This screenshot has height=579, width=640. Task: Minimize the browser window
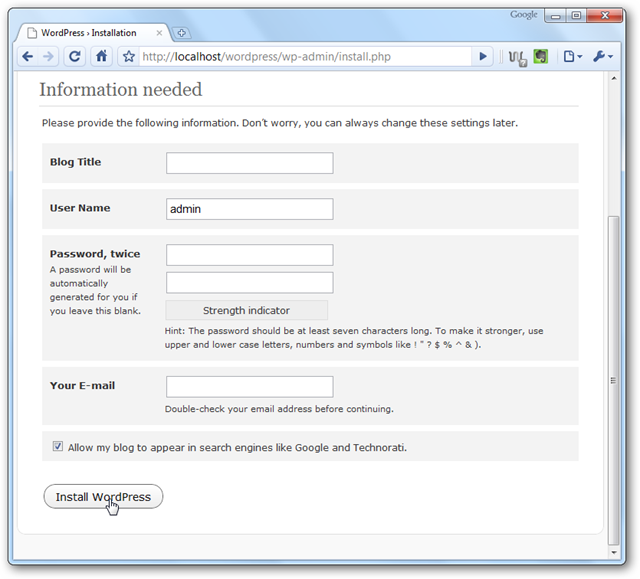(556, 16)
